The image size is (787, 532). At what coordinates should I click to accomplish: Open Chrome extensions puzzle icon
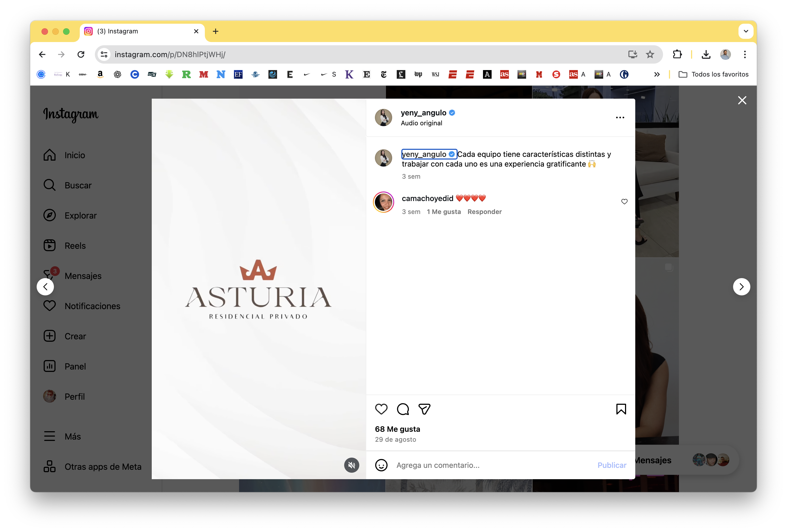pos(677,54)
